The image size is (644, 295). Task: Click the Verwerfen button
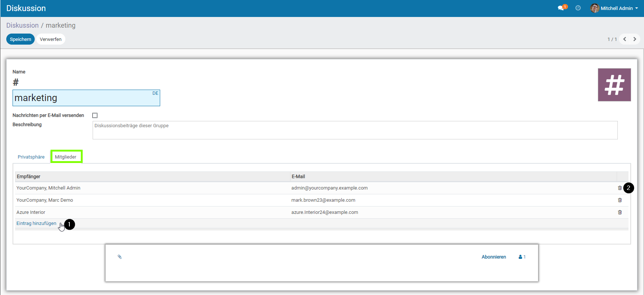(51, 39)
